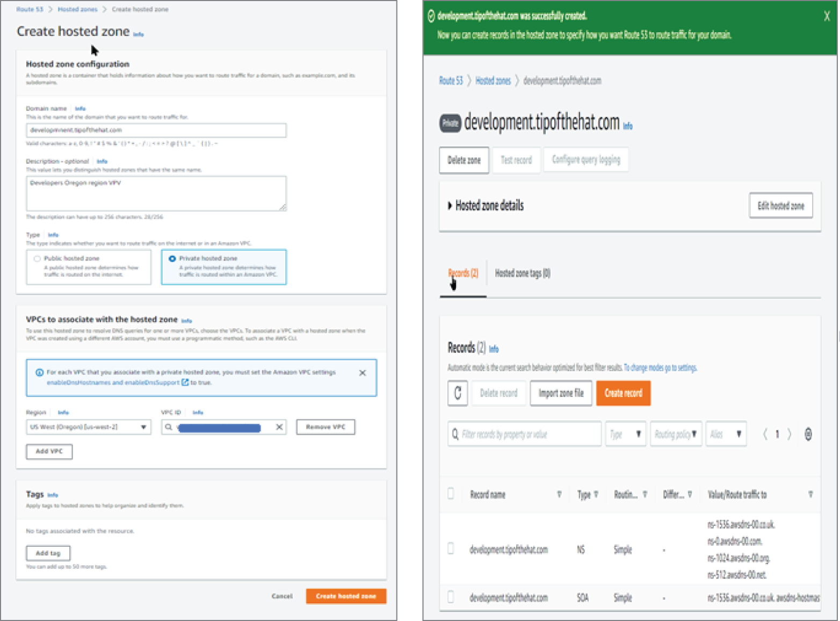This screenshot has width=840, height=621.
Task: Open 'To change modes go to settings' link
Action: (660, 368)
